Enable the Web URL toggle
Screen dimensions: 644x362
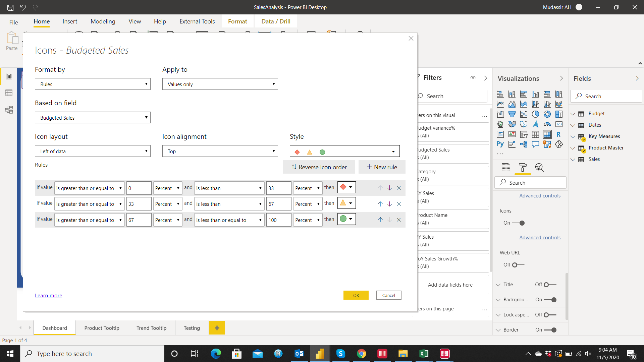point(518,265)
